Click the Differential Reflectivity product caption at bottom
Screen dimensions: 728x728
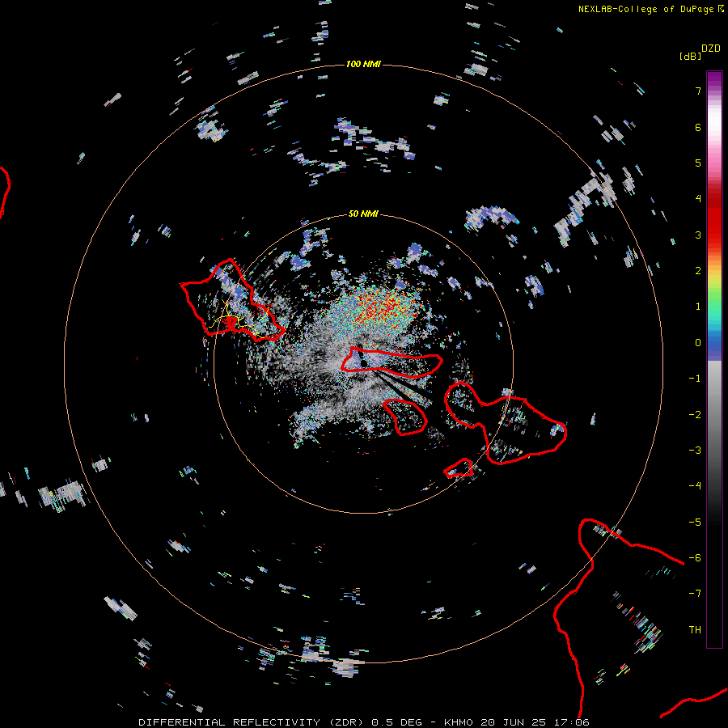(x=363, y=722)
